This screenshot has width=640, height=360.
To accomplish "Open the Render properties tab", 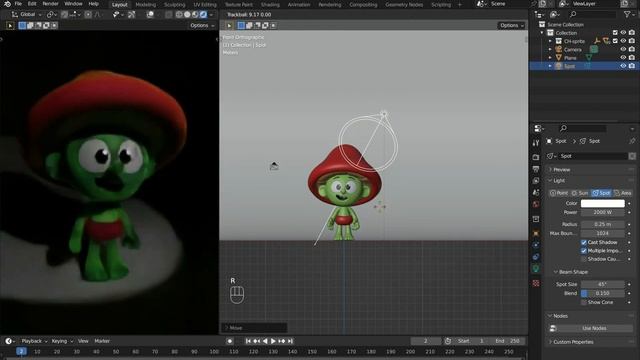I will click(x=536, y=157).
